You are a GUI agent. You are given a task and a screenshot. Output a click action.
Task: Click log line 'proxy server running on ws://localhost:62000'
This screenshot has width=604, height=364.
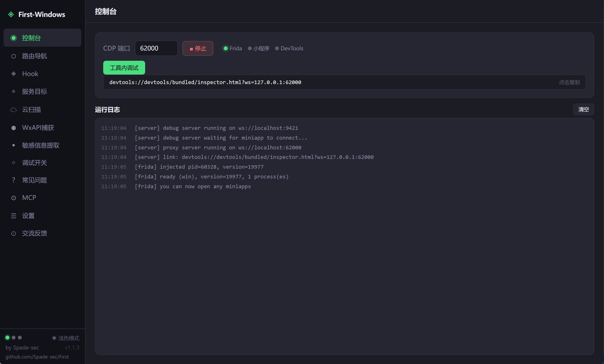(218, 147)
